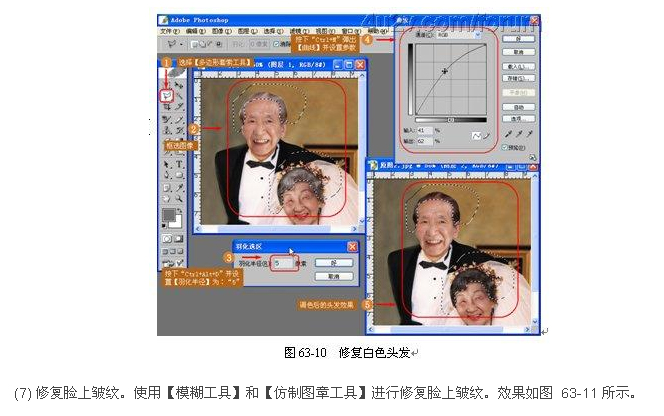Click the Input value field in Curves
664x416 pixels.
pos(425,130)
